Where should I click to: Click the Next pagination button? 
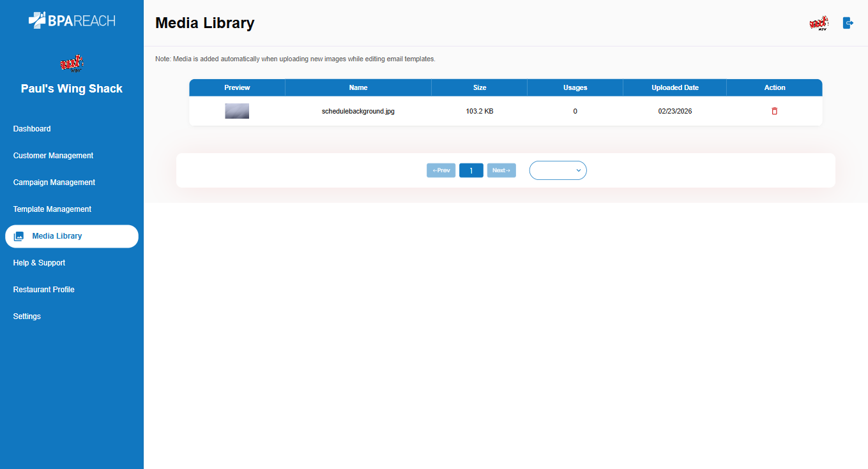click(x=501, y=170)
